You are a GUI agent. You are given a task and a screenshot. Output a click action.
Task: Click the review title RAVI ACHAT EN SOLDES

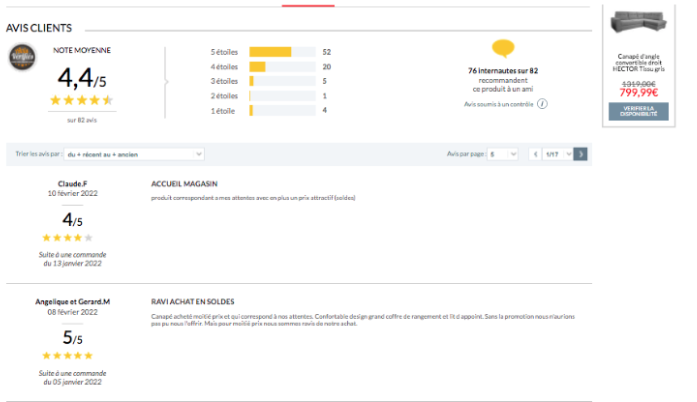tap(192, 302)
